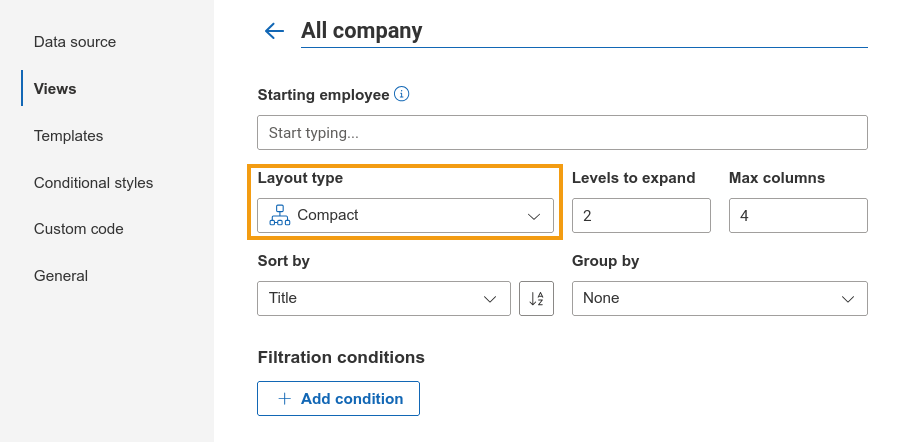
Task: Open the Layout type Compact dropdown
Action: 405,216
